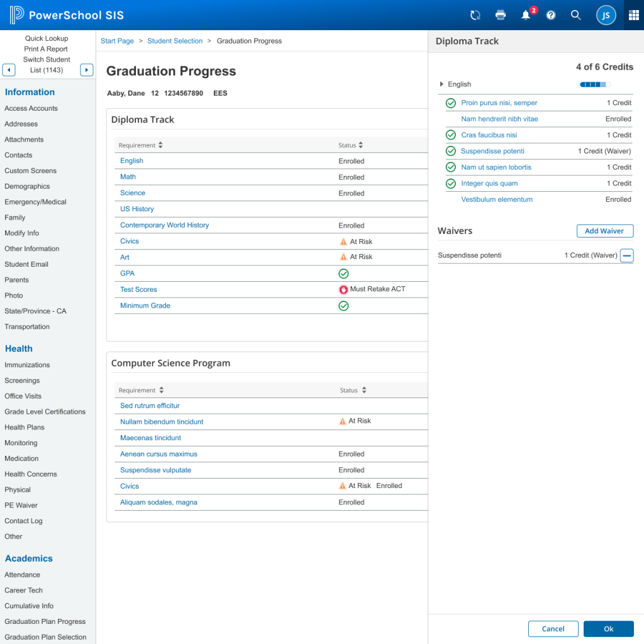
Task: Open the help question mark icon
Action: tap(551, 15)
